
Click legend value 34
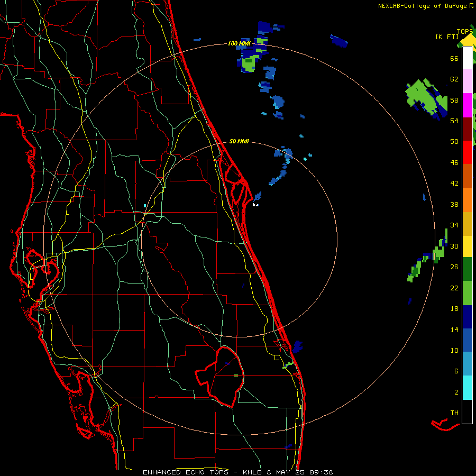coord(454,225)
